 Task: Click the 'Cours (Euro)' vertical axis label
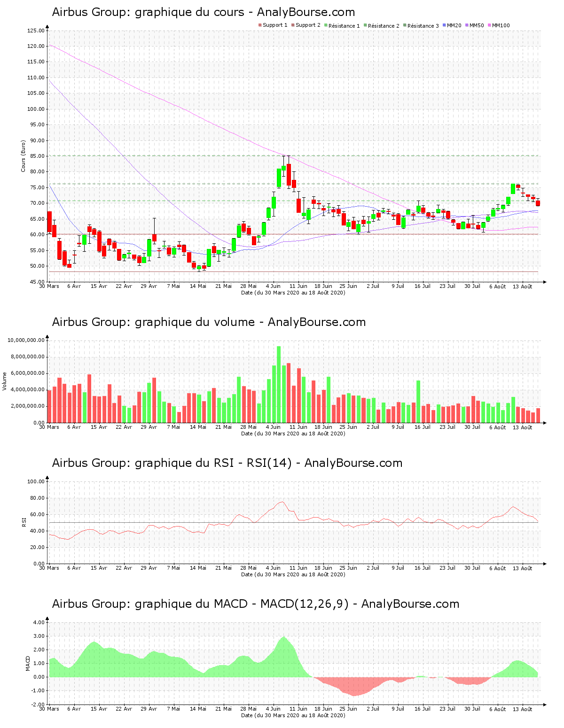[x=23, y=156]
